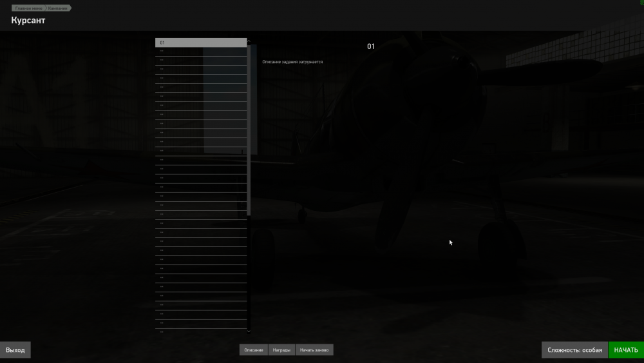This screenshot has width=644, height=363.
Task: Switch to the Награды tab
Action: tap(281, 350)
